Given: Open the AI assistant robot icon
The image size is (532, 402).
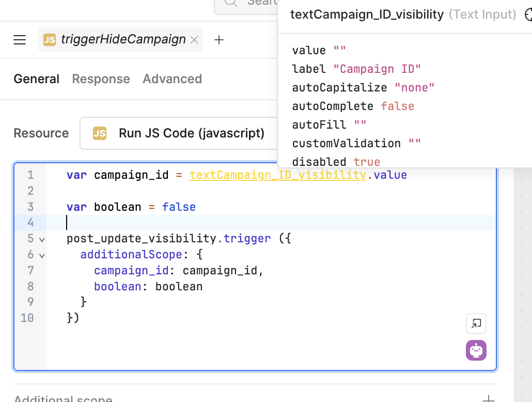Looking at the screenshot, I should pos(476,350).
